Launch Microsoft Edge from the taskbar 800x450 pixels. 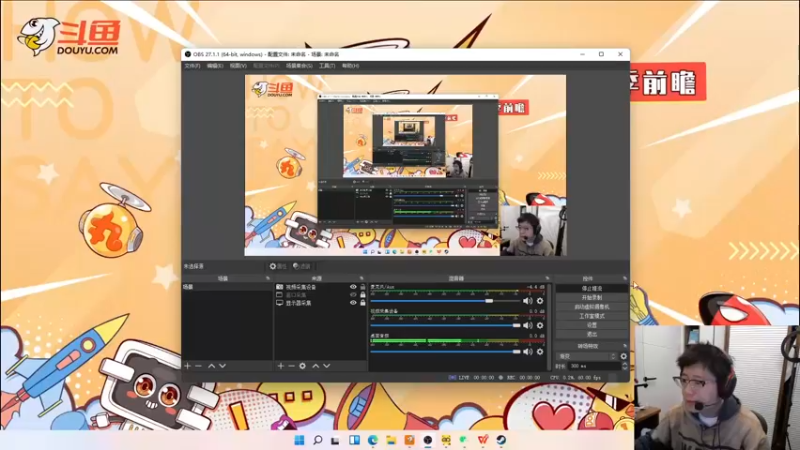[373, 440]
